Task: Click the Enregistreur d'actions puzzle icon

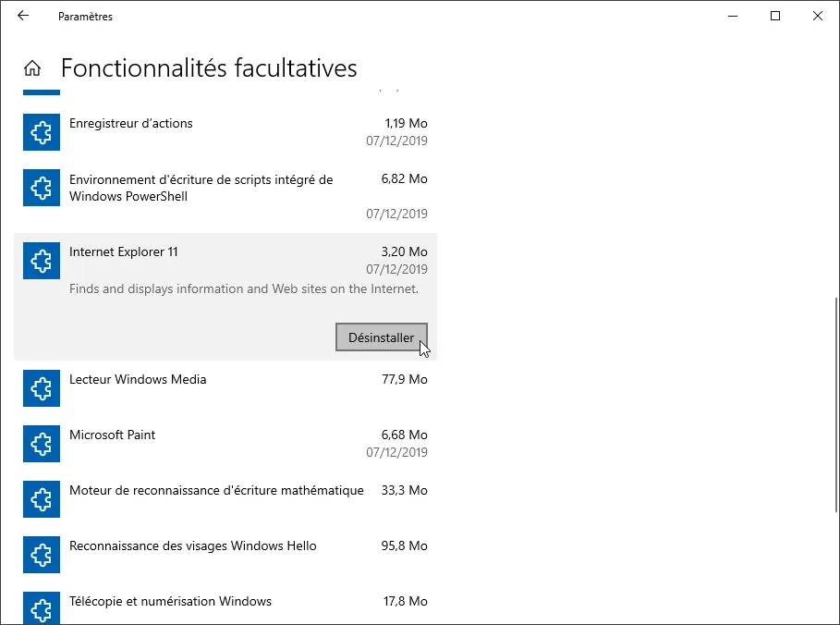Action: click(x=41, y=132)
